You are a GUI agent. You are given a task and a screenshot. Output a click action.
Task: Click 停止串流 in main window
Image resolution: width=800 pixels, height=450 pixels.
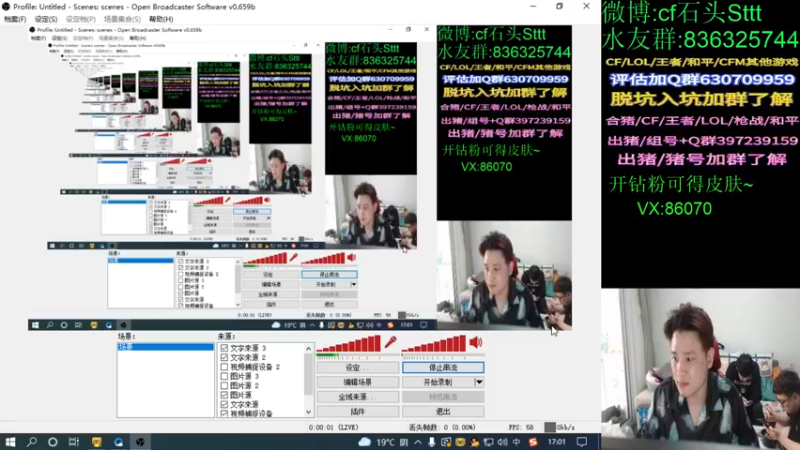point(443,367)
